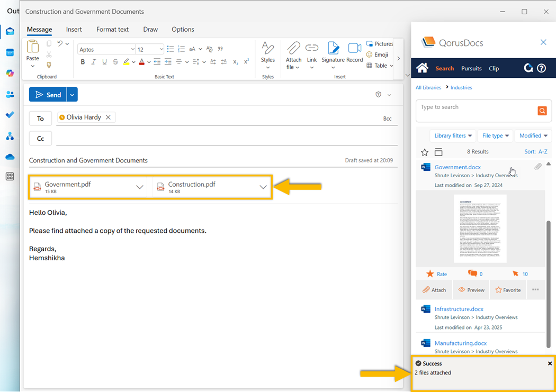Toggle italic text formatting
The height and width of the screenshot is (392, 556).
94,62
